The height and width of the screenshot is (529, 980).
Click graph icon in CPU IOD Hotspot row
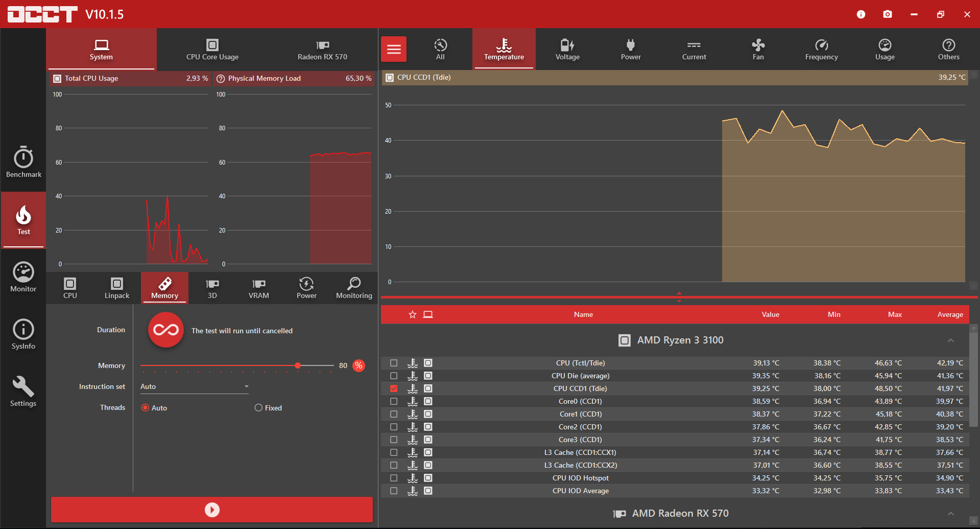[x=413, y=478]
